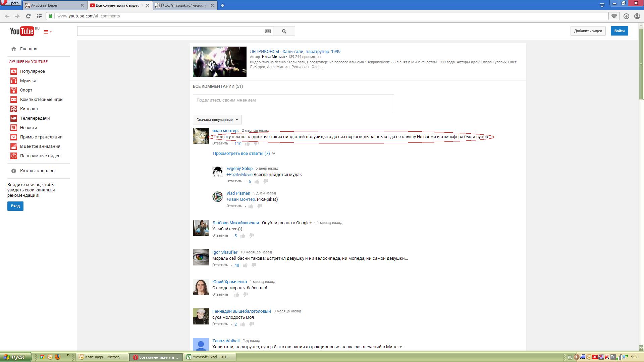Click Добавить видео button
This screenshot has height=362, width=644.
pyautogui.click(x=588, y=31)
